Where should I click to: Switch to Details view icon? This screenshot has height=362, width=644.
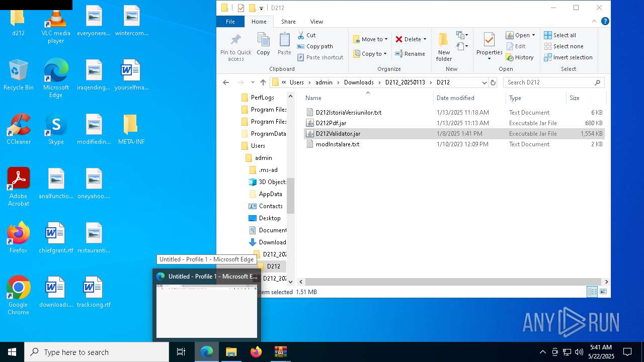coord(592,292)
